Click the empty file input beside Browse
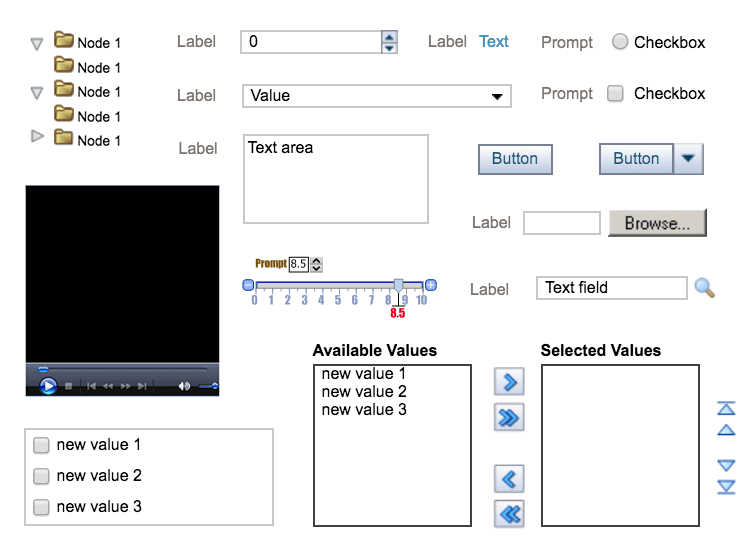Viewport: 750px width, 550px height. [562, 223]
